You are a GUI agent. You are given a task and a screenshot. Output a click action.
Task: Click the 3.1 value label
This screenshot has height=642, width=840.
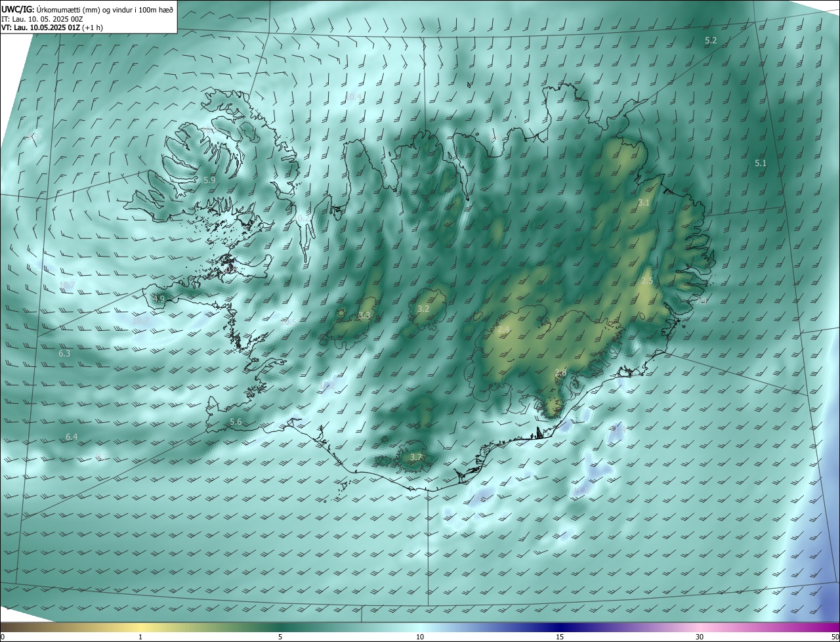643,203
